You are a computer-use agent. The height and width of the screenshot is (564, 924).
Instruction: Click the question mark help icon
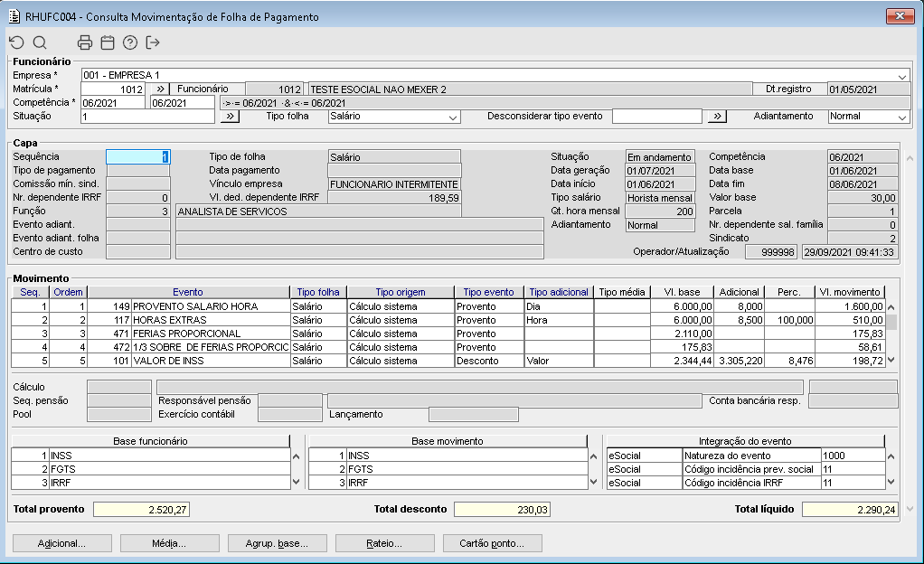130,42
